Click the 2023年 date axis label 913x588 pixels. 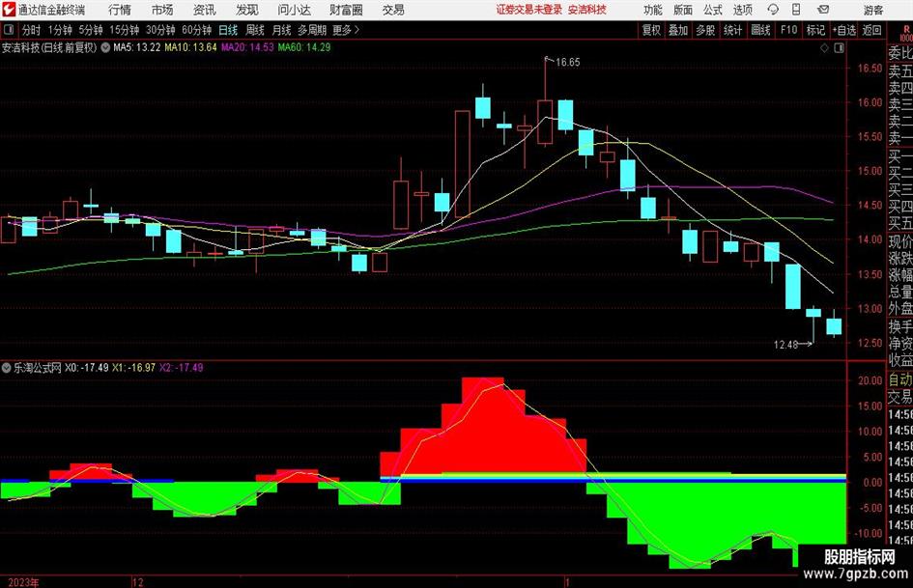tap(23, 582)
